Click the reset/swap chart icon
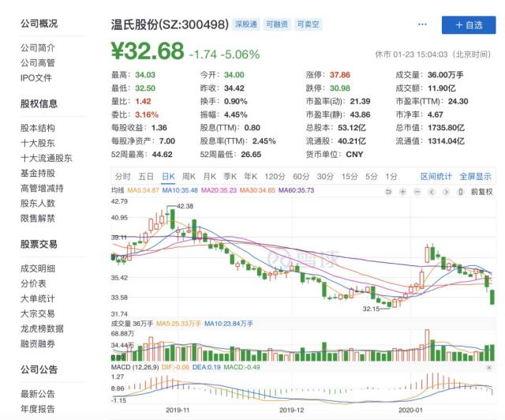 pos(388,192)
